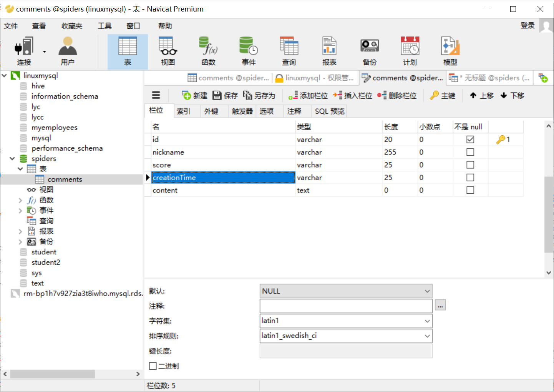Open the Query (查询) objects

pyautogui.click(x=289, y=51)
